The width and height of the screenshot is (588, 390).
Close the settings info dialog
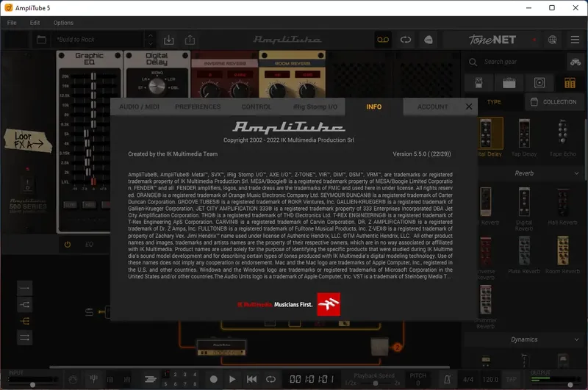click(469, 106)
